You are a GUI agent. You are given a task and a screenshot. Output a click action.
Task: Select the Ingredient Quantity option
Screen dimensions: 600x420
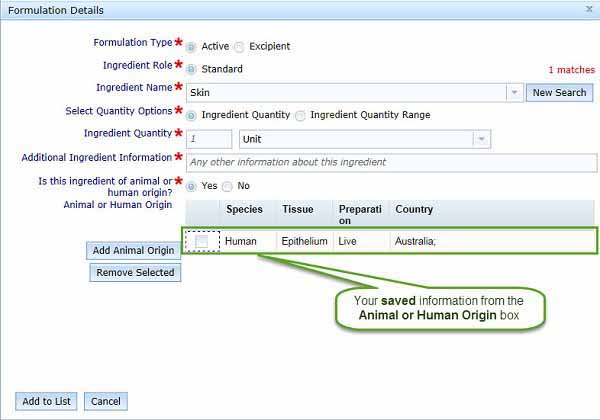[192, 115]
